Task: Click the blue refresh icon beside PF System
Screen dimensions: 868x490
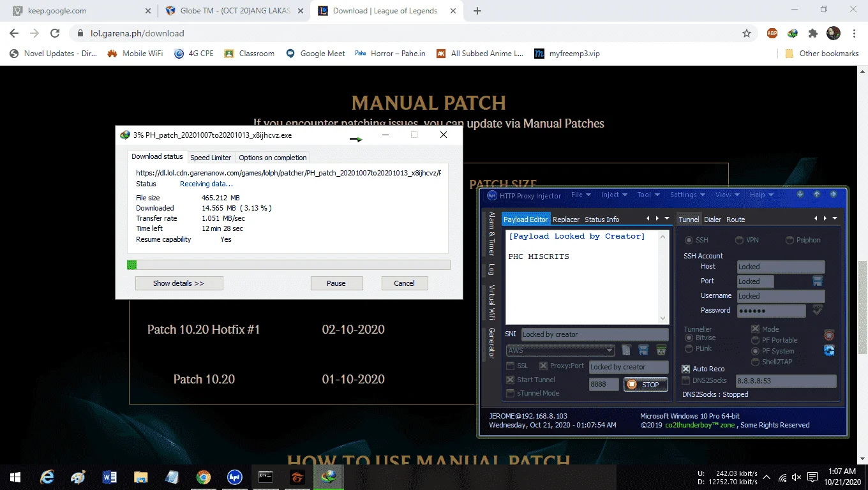Action: coord(829,350)
